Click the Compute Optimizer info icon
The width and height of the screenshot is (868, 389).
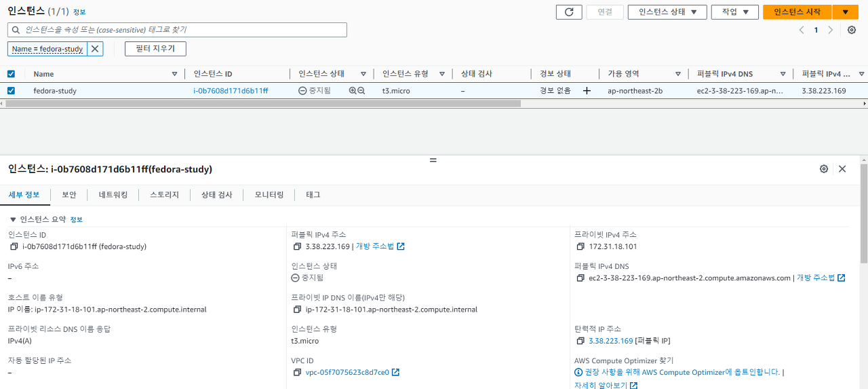578,372
